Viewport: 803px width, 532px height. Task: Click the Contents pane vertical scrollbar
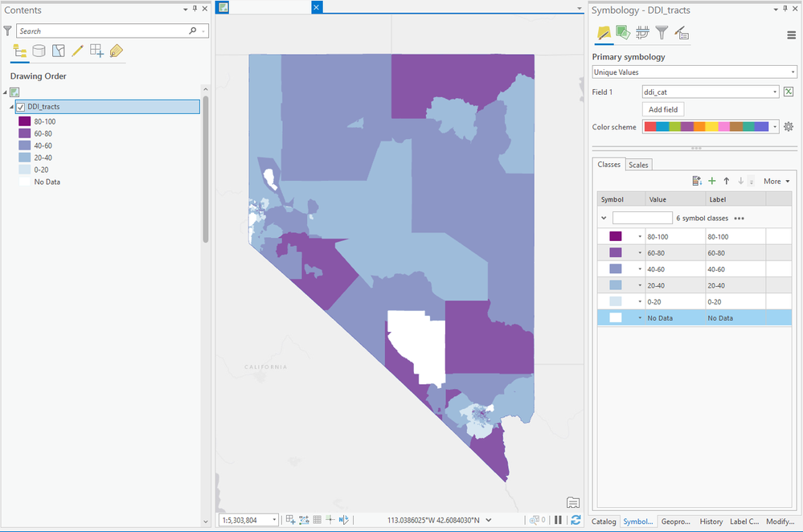click(205, 169)
